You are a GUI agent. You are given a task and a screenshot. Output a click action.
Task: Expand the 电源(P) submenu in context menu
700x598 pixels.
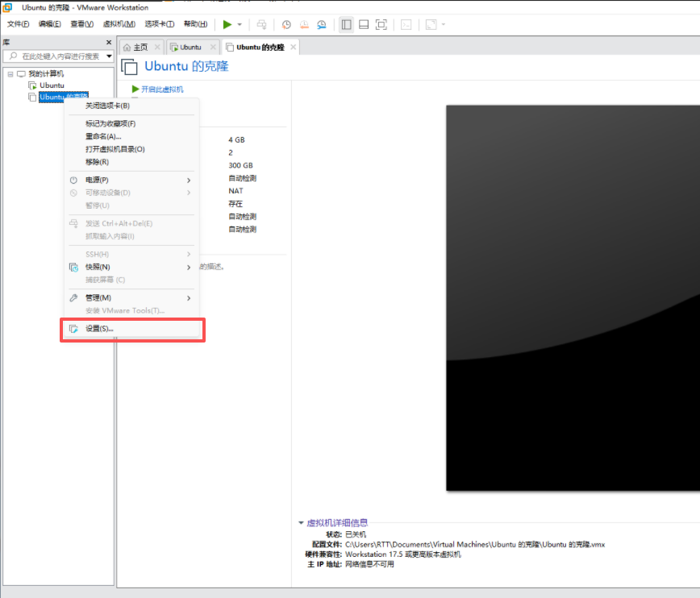click(97, 180)
